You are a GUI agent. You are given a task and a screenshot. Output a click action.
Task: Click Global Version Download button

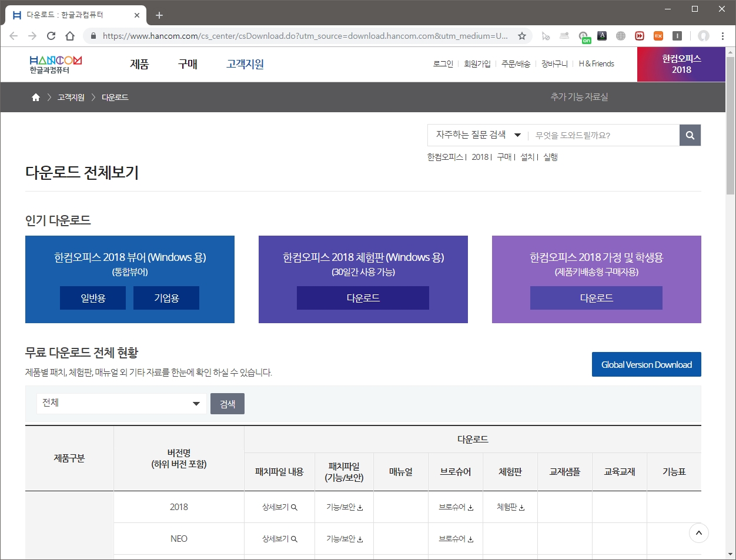(x=647, y=364)
